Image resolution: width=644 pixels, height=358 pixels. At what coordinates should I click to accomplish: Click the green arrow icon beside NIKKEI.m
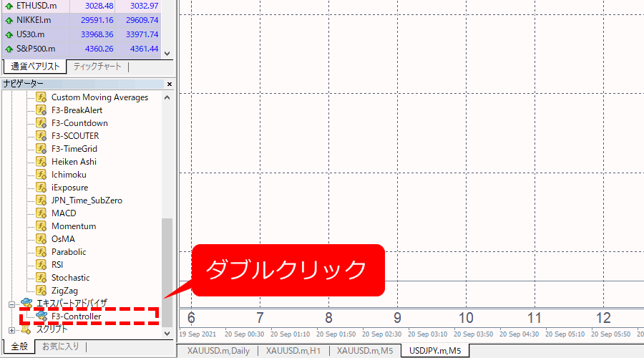9,20
